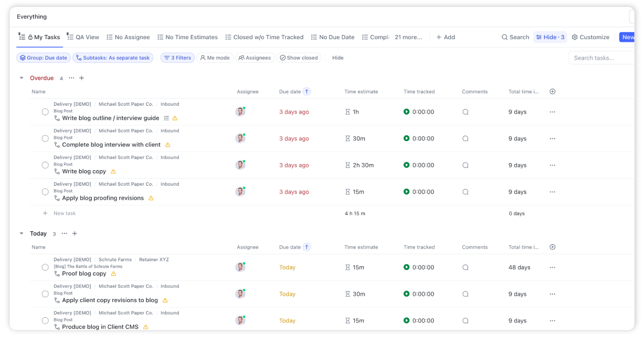Open the "21 more..." views menu
The height and width of the screenshot is (337, 644).
tap(409, 37)
